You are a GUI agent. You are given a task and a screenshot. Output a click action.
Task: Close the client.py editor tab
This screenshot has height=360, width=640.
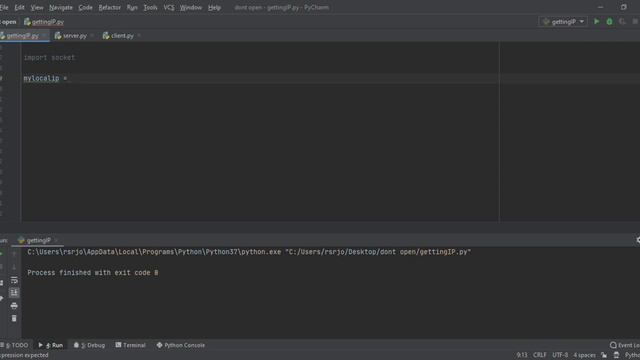(139, 36)
